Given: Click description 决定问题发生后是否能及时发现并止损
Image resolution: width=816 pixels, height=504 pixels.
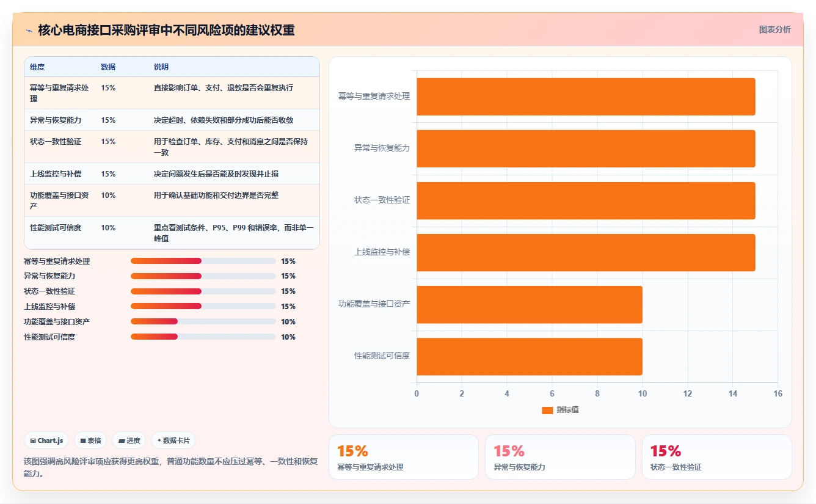Looking at the screenshot, I should 216,173.
